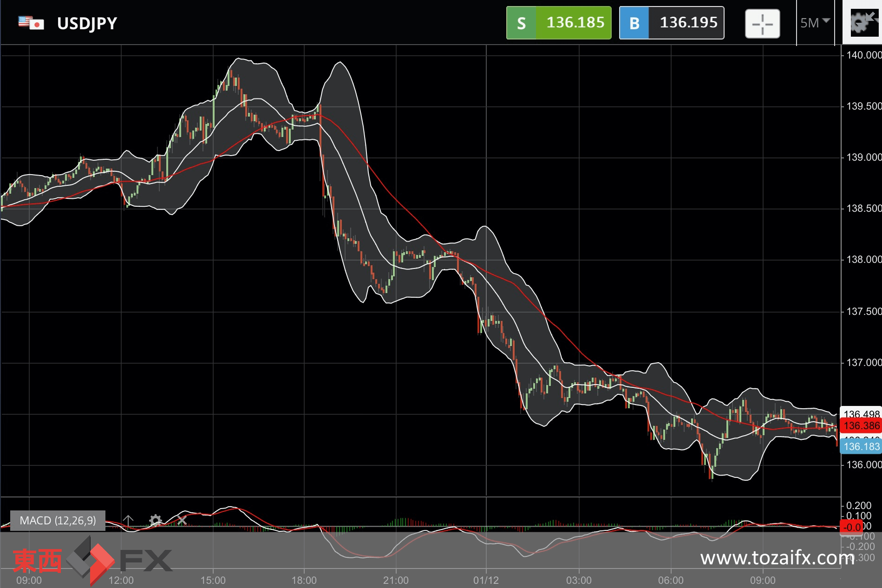Open chart settings gear in top corner

tap(862, 23)
